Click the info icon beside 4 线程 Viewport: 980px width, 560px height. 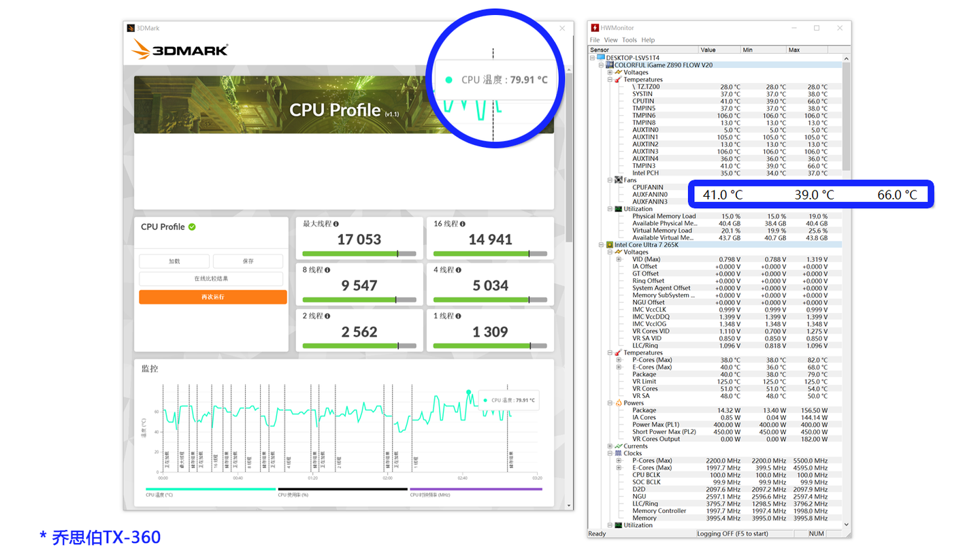(x=458, y=269)
